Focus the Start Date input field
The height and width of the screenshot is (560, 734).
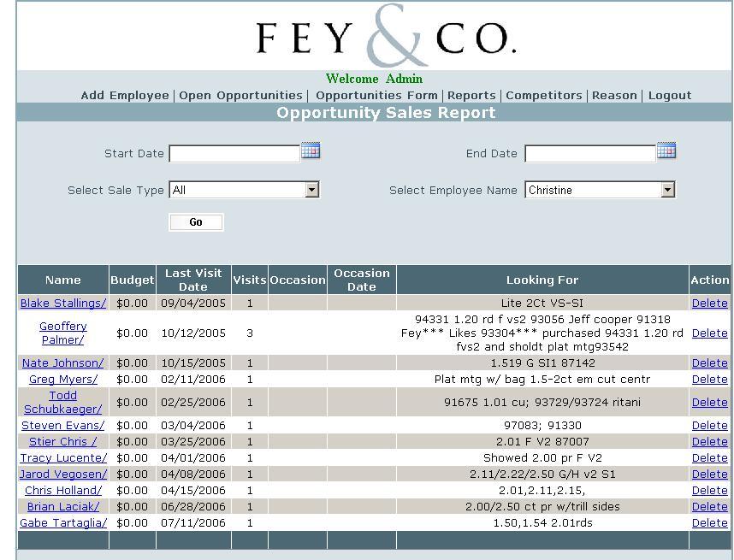[x=234, y=153]
